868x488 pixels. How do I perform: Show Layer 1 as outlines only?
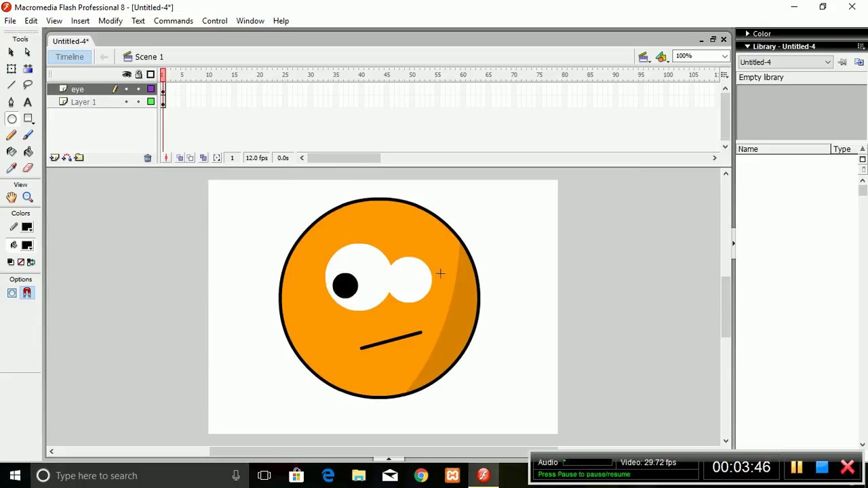[x=151, y=102]
